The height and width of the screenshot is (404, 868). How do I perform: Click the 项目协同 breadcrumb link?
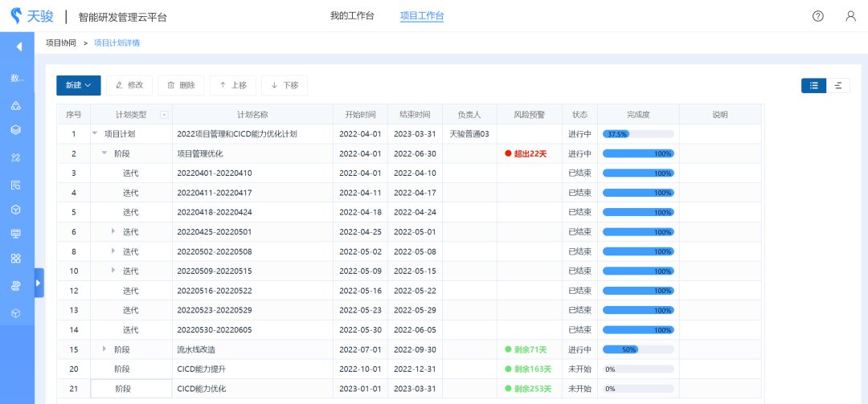click(x=61, y=43)
